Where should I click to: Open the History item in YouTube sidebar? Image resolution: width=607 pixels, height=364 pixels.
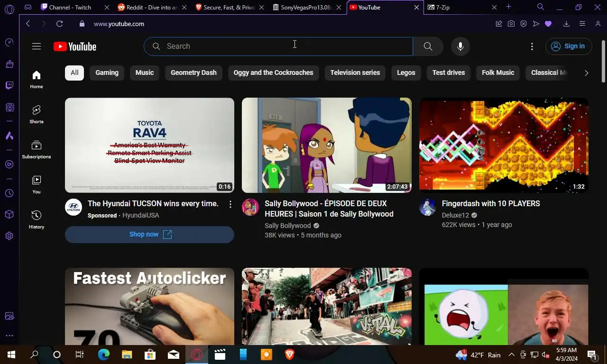pos(37,219)
